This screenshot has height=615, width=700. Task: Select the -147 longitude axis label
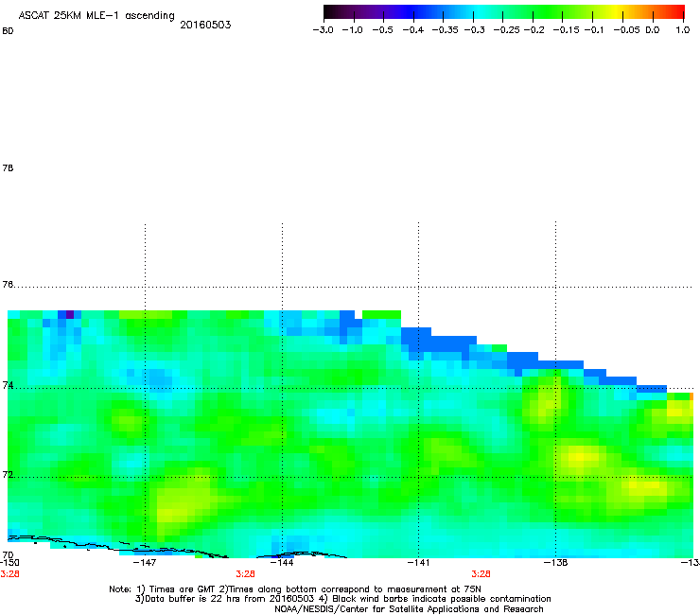click(x=145, y=563)
